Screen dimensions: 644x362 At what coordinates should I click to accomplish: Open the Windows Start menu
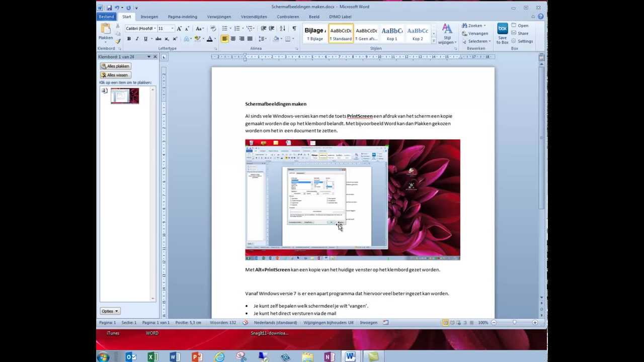point(103,357)
